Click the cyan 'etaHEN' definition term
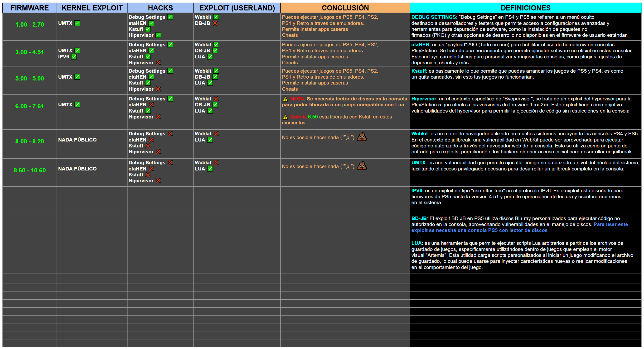 pos(420,45)
